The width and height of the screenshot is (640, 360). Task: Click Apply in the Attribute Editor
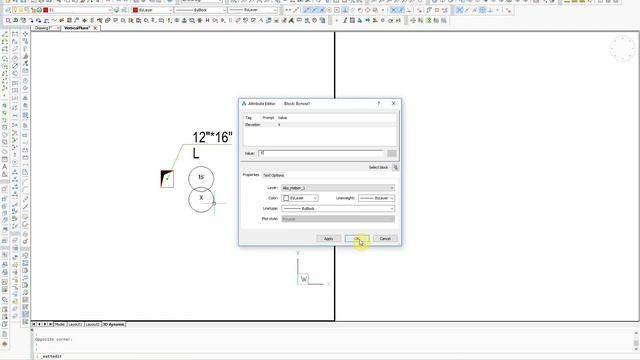[328, 238]
